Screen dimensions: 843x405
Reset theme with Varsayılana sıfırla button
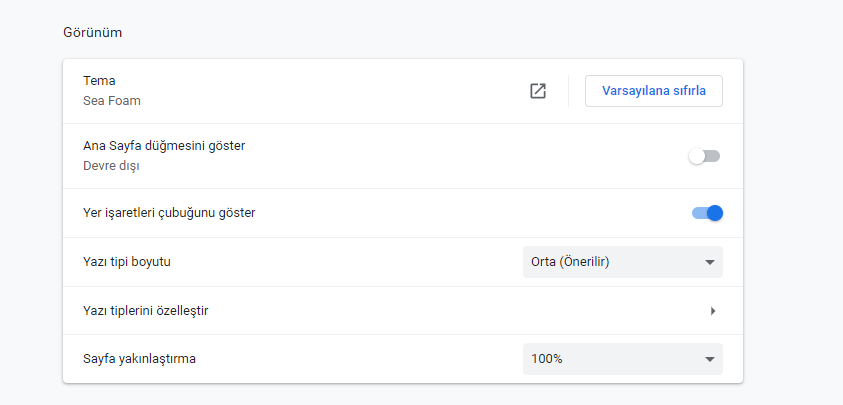[653, 91]
